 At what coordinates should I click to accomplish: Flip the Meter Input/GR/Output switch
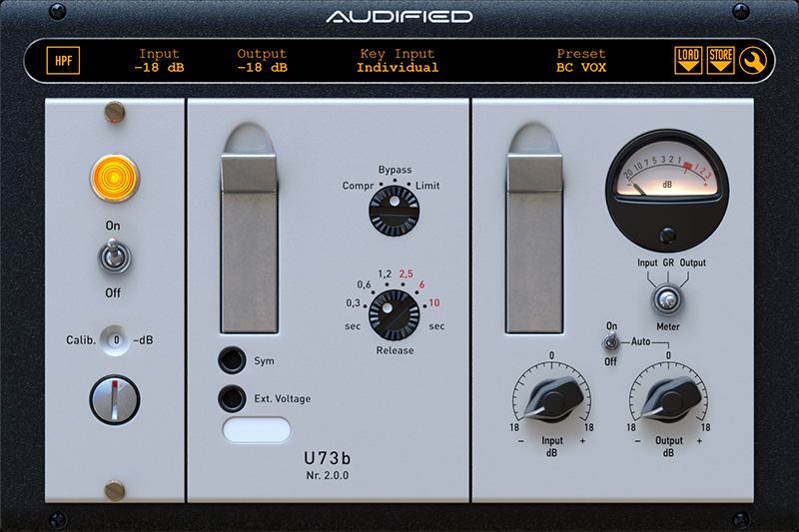click(667, 299)
